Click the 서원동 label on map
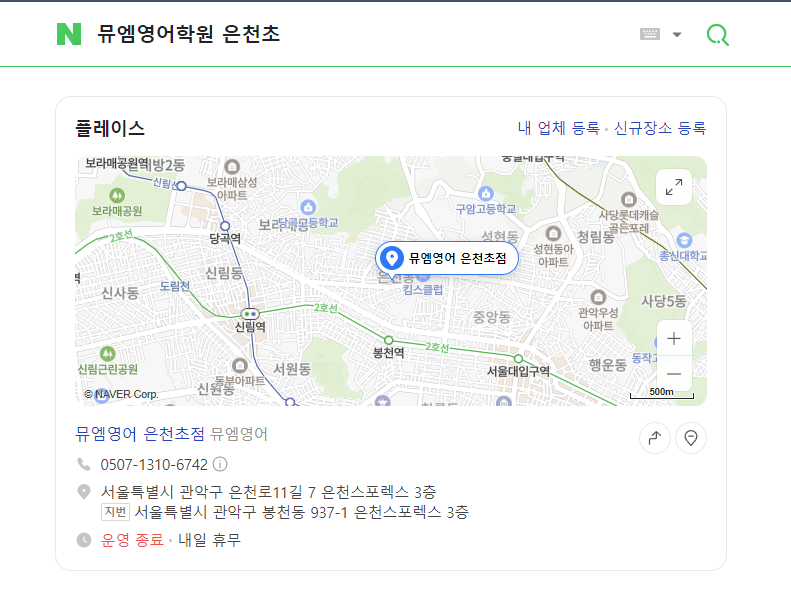The width and height of the screenshot is (791, 599). tap(292, 369)
